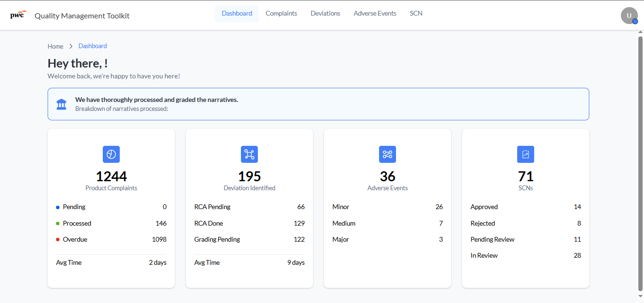Viewport: 644px width, 303px height.
Task: Click the Dashboard breadcrumb link
Action: coord(93,46)
